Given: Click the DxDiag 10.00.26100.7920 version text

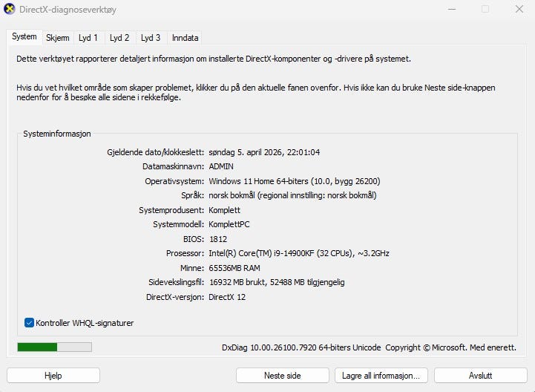Looking at the screenshot, I should click(301, 347).
